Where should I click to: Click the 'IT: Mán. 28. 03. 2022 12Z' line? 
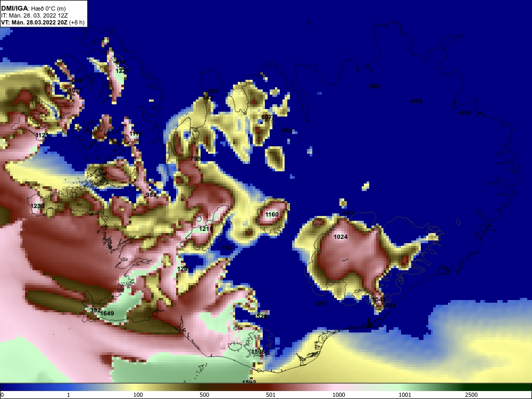pyautogui.click(x=34, y=15)
